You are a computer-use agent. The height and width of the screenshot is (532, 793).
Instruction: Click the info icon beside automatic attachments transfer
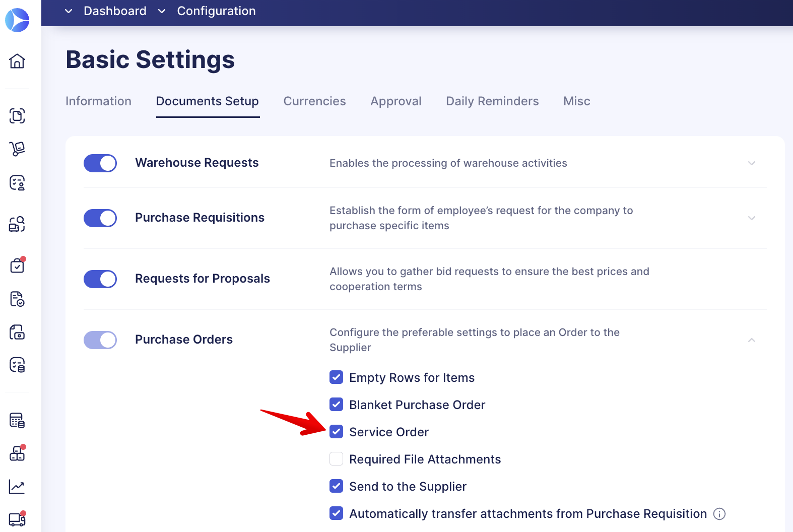click(x=719, y=514)
